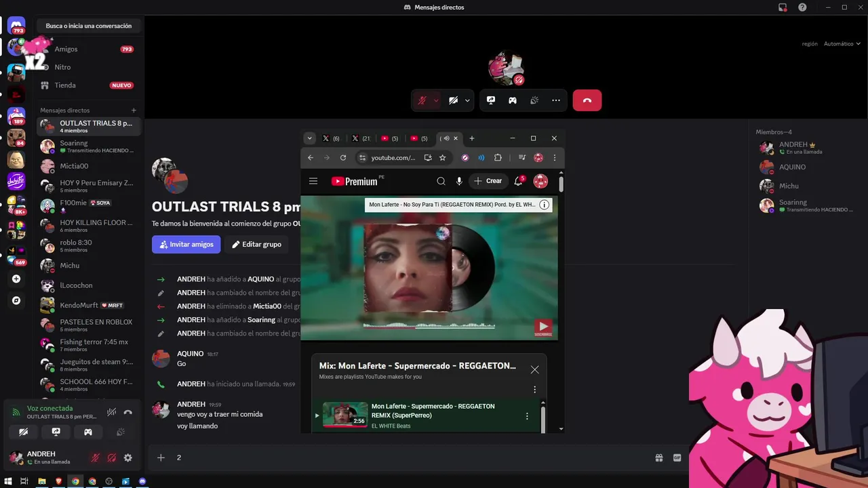The image size is (868, 488).
Task: Open YouTube hamburger guide menu
Action: pos(313,181)
